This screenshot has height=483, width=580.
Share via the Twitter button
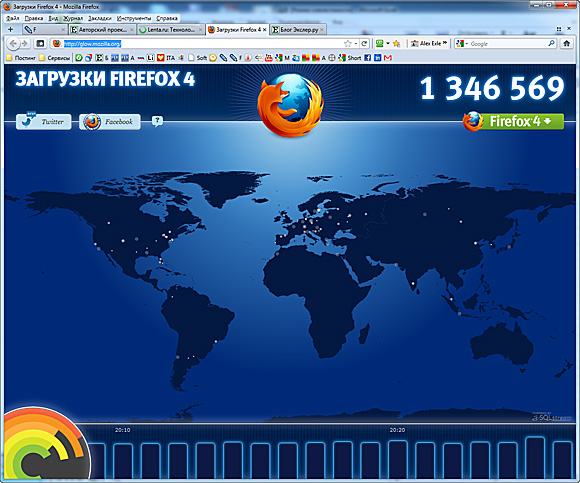(x=44, y=122)
